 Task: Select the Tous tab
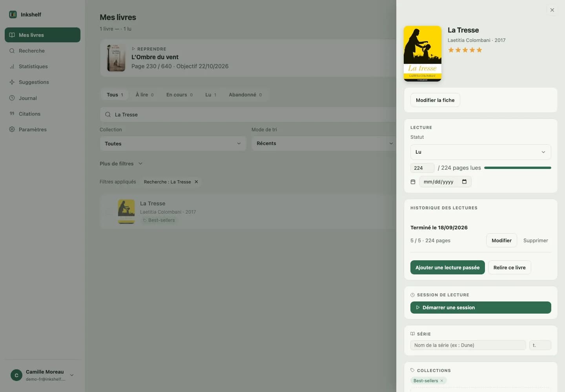click(115, 94)
